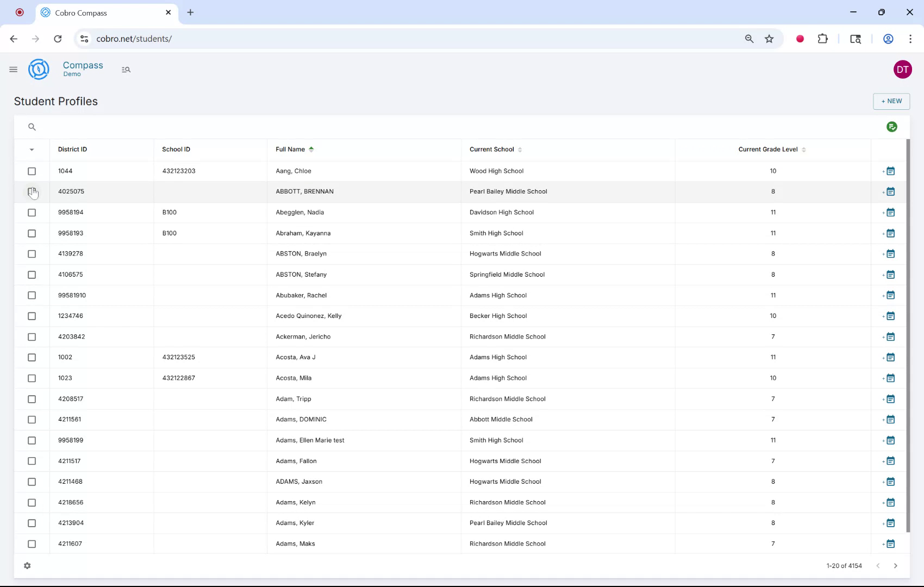Click the green completed-list icon above the table

pyautogui.click(x=891, y=127)
